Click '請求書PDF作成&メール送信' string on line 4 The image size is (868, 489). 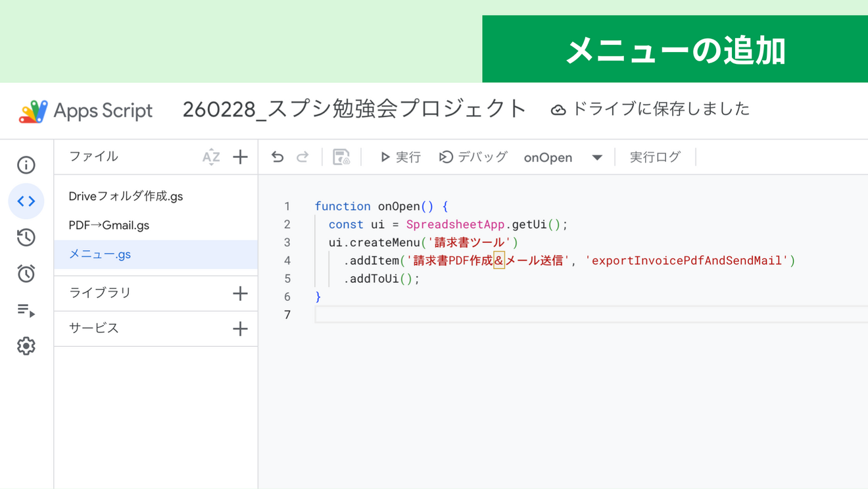[x=489, y=261]
